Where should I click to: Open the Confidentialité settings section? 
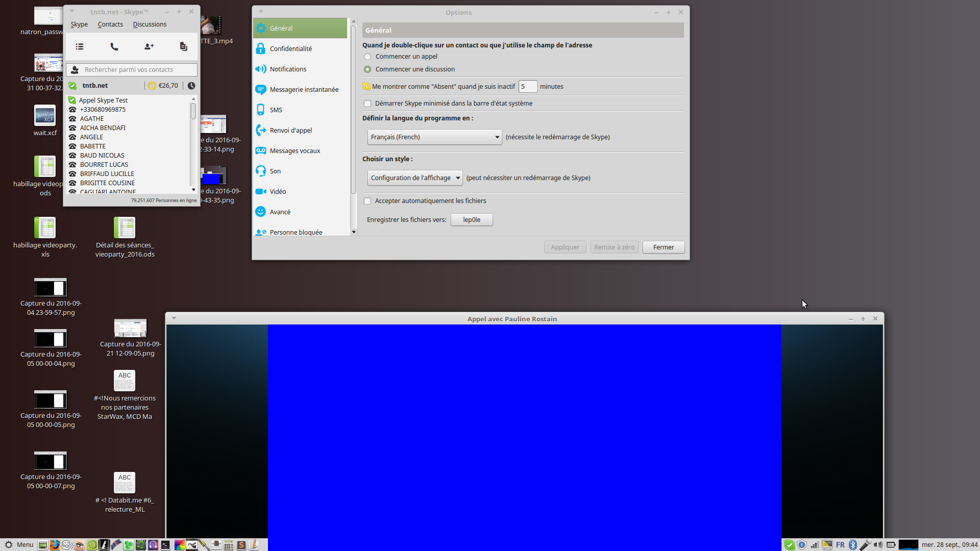pos(290,48)
